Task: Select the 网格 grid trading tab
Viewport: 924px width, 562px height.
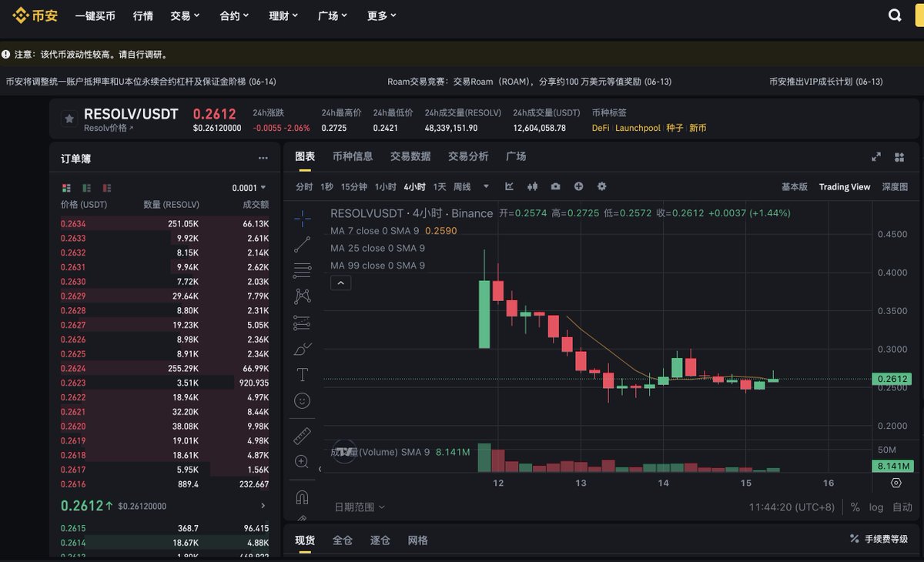Action: click(x=418, y=540)
